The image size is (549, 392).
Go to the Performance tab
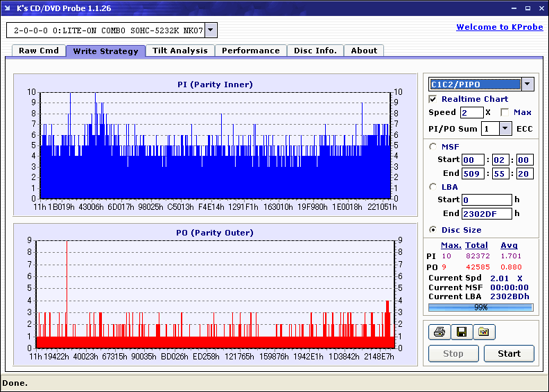[x=251, y=51]
